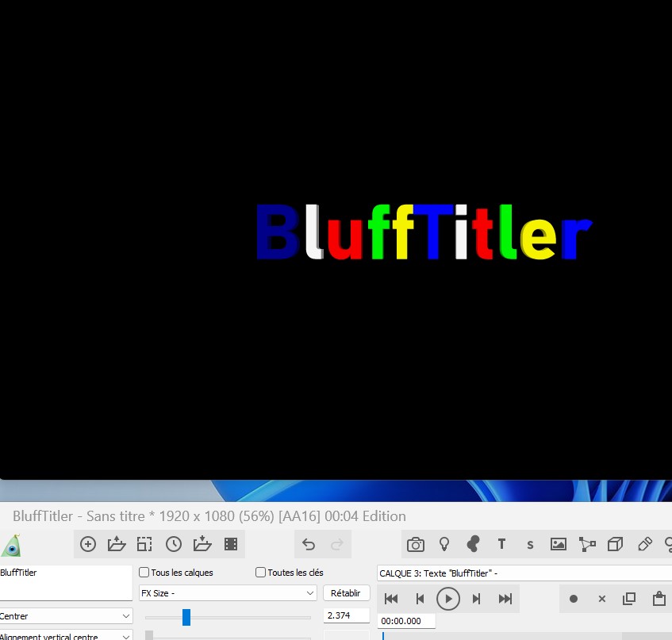Export as video with the film strip icon

pyautogui.click(x=231, y=544)
